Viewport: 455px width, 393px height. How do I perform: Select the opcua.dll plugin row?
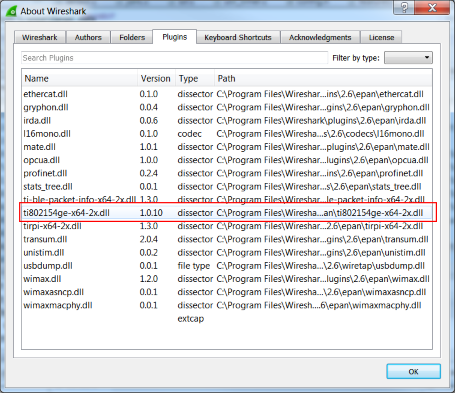227,160
